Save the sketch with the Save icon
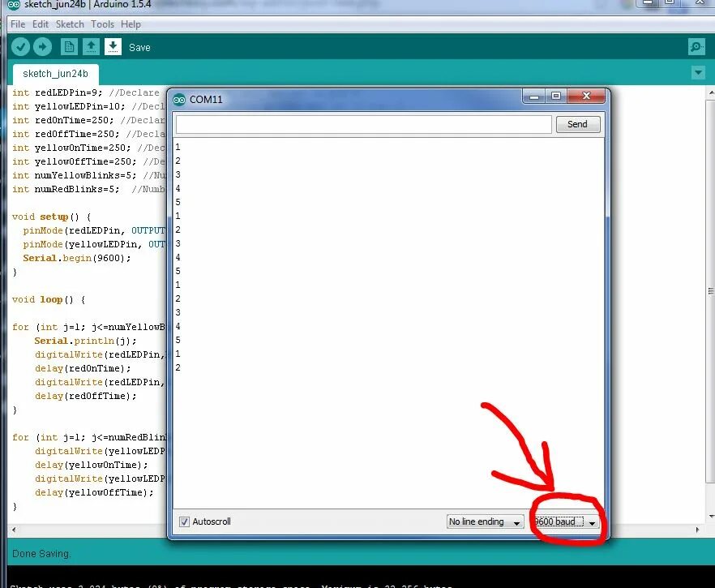The height and width of the screenshot is (588, 715). click(113, 47)
